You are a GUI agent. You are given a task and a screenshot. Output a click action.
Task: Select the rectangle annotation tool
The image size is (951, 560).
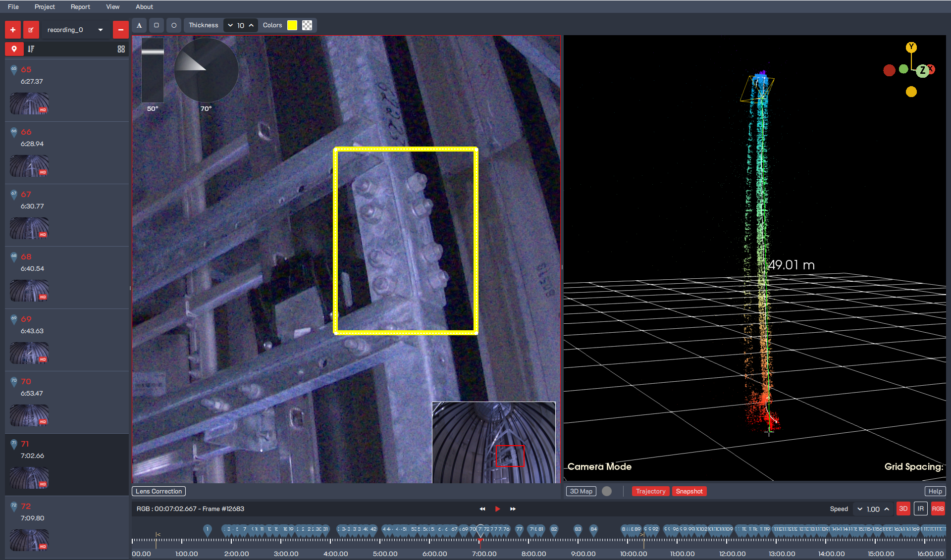[157, 25]
